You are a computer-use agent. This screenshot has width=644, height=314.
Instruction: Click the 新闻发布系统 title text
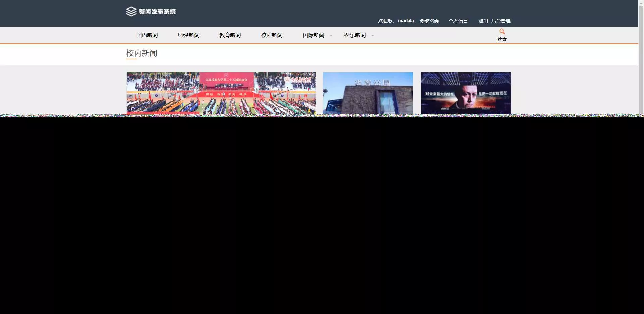coord(157,12)
